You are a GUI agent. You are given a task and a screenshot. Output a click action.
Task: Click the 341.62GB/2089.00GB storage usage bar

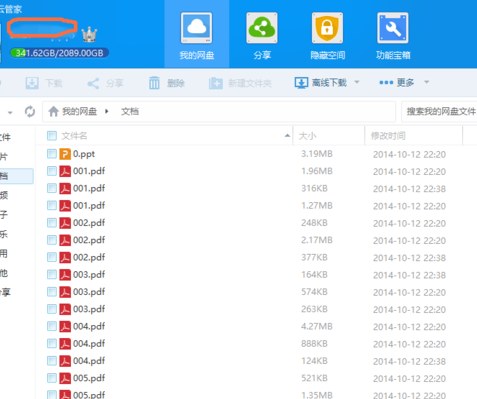tap(59, 53)
